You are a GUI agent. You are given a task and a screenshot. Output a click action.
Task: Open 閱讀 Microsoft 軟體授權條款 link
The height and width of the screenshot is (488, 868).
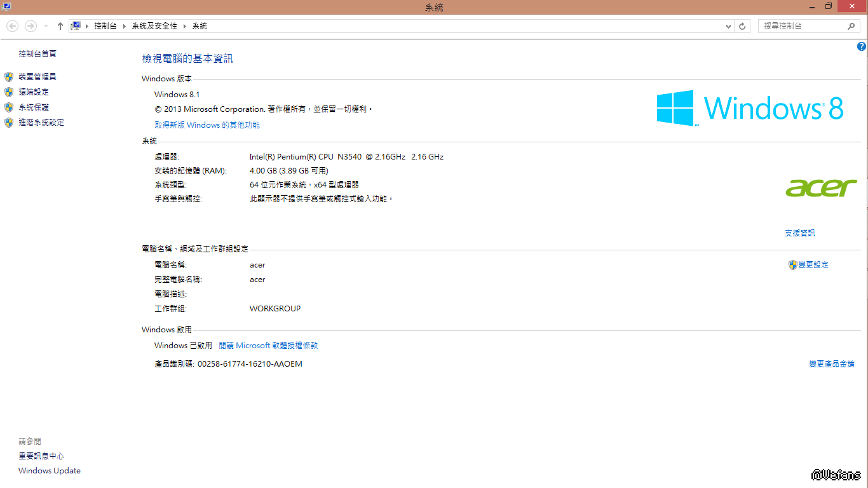268,346
